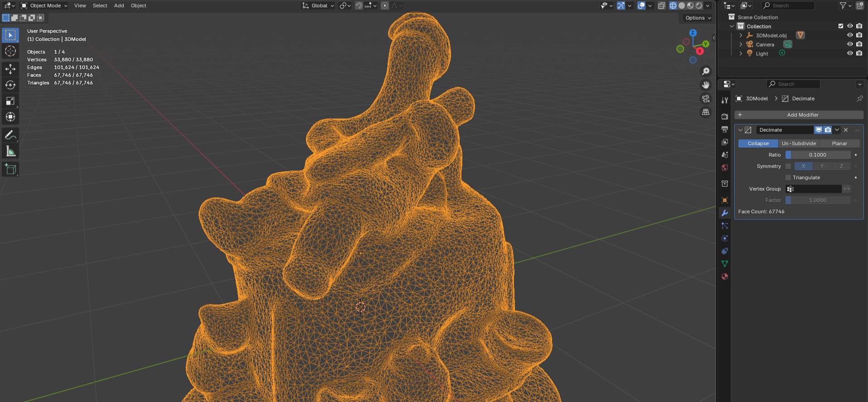Select the Annotate pencil tool

point(10,135)
